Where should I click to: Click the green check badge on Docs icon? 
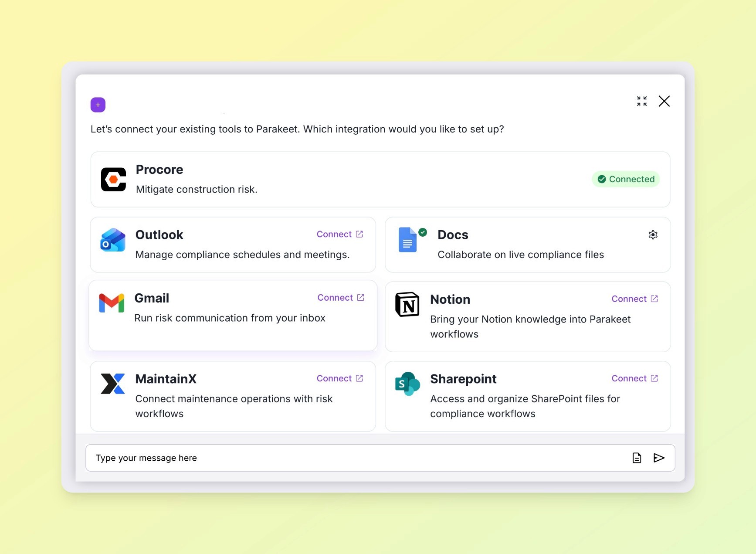pyautogui.click(x=423, y=232)
